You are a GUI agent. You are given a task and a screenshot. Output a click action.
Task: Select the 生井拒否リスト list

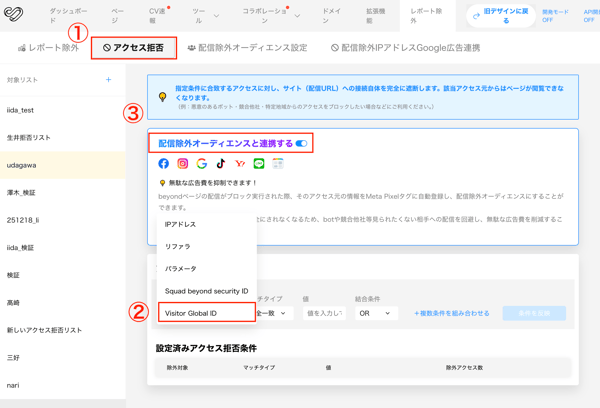pyautogui.click(x=63, y=137)
